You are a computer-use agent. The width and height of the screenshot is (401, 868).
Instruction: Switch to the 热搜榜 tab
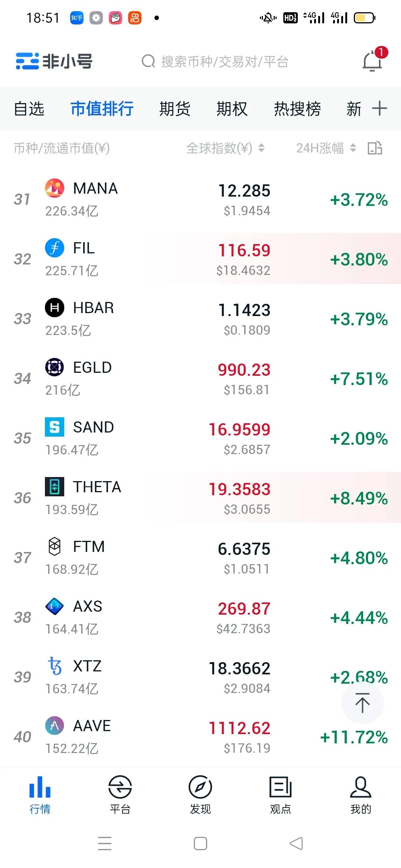[297, 109]
